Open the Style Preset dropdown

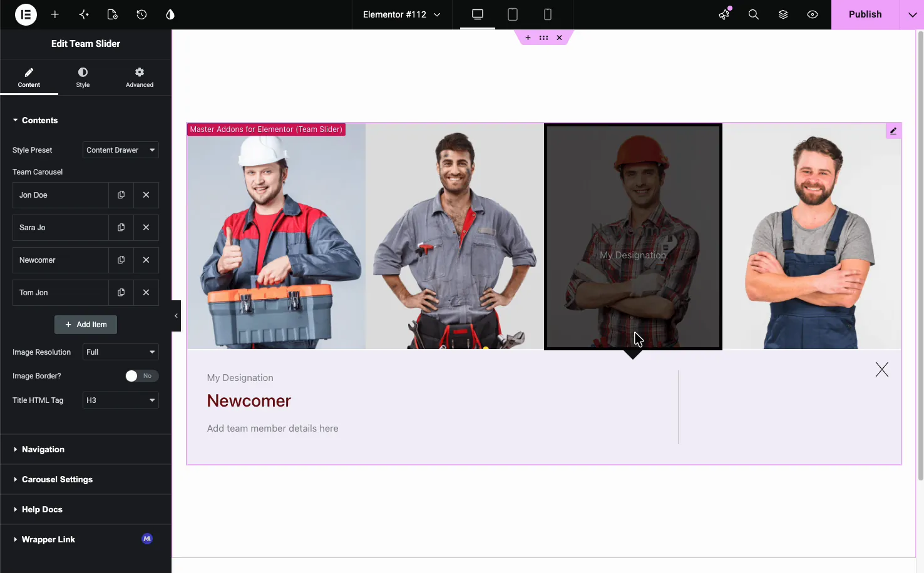click(121, 150)
